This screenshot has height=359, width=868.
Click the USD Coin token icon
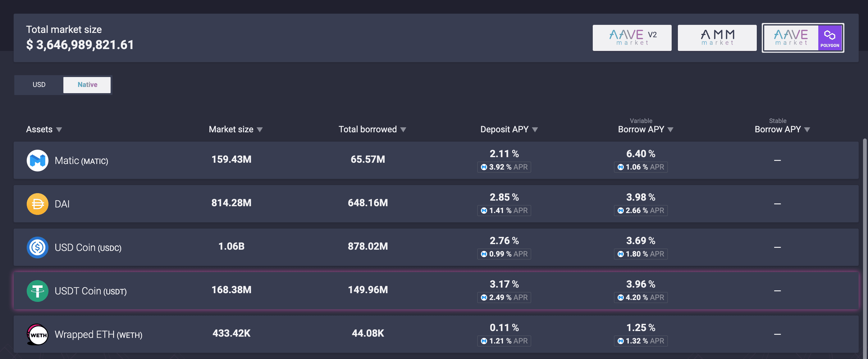tap(37, 247)
